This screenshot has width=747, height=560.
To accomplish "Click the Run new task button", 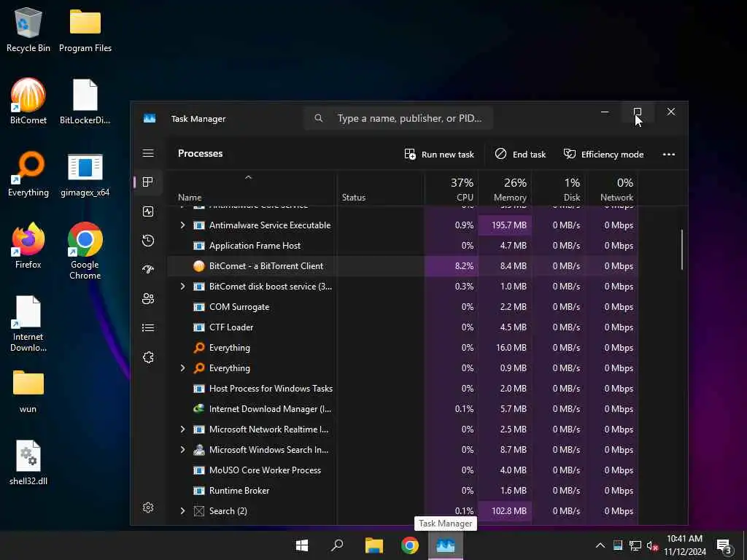I will (438, 155).
